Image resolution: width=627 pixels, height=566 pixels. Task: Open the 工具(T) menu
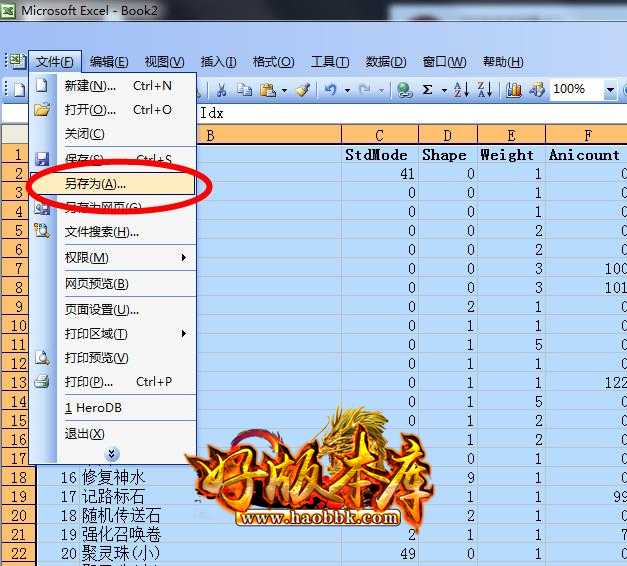[x=330, y=62]
